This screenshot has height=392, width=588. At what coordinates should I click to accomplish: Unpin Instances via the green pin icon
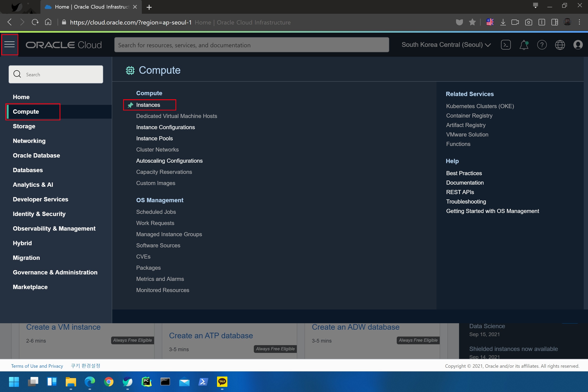pos(130,105)
